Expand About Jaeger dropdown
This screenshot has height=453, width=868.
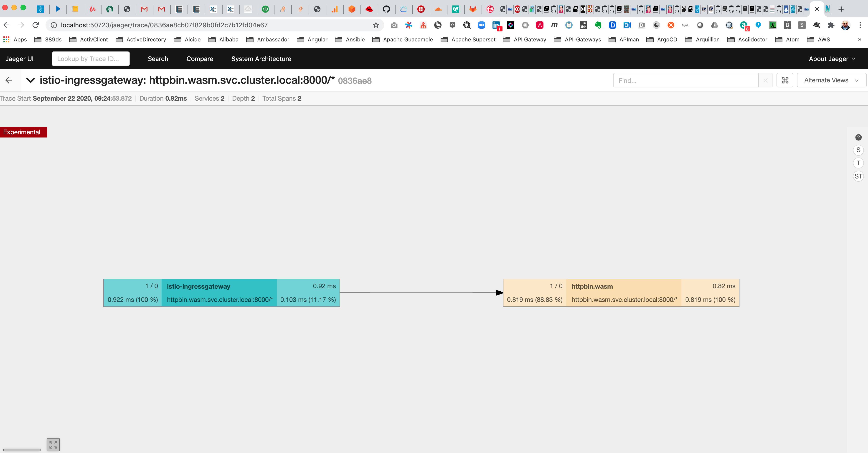click(832, 59)
